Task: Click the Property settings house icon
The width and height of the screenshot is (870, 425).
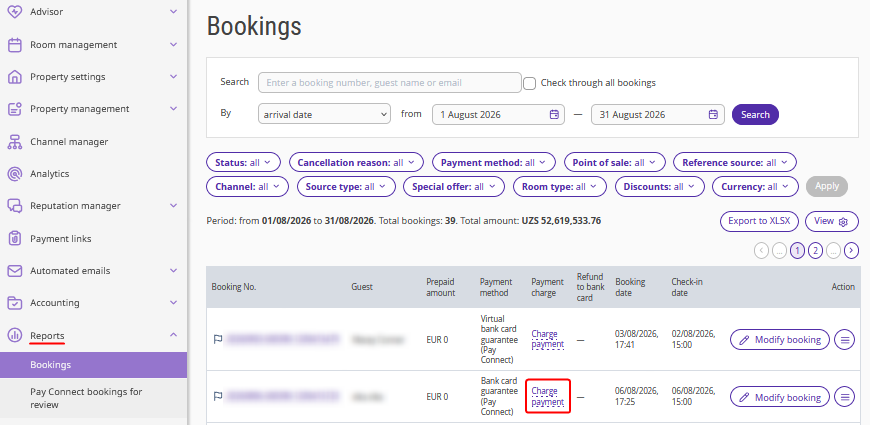Action: (x=15, y=77)
